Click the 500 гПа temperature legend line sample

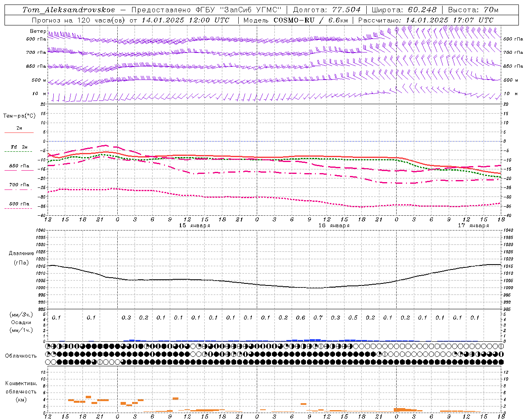(x=18, y=209)
